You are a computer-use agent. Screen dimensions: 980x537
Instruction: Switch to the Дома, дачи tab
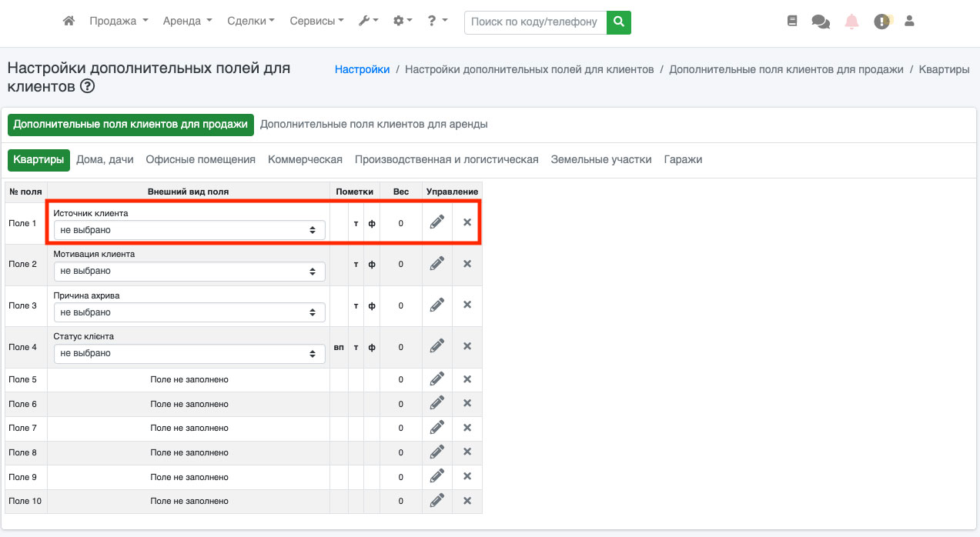pyautogui.click(x=105, y=159)
